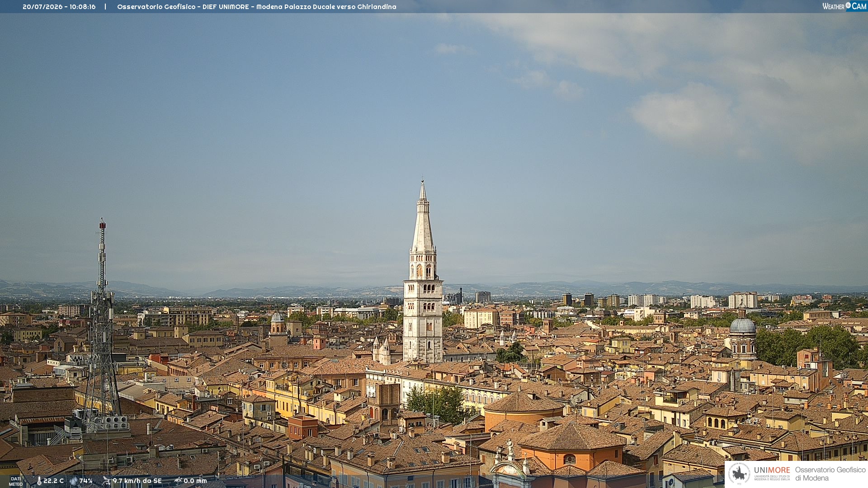Click the 0.0 mm rainfall value

tap(195, 481)
